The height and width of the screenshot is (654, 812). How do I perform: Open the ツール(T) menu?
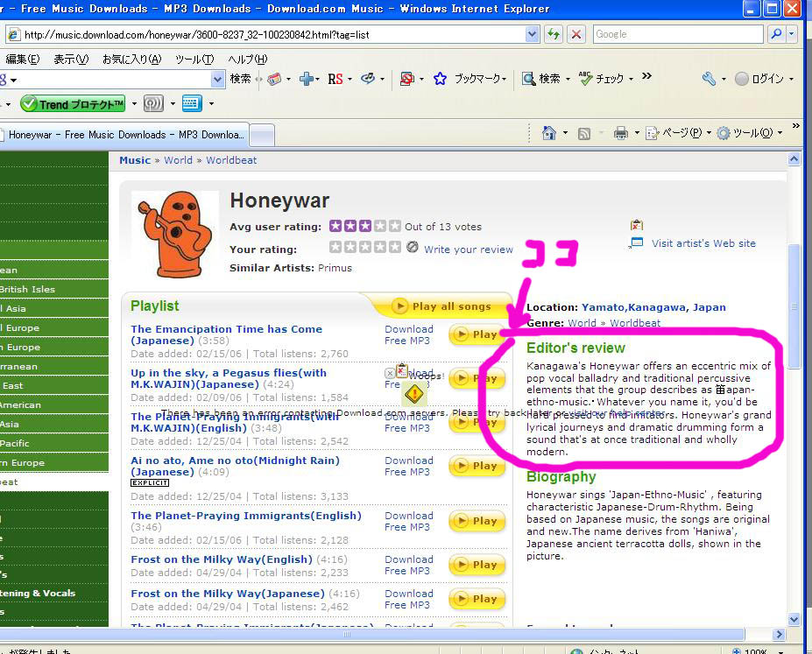pos(194,59)
